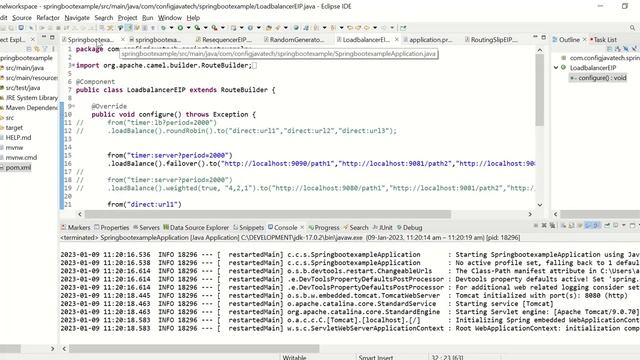Screen dimensions: 640x360
Task: Minimize the editor area
Action: coord(535,37)
